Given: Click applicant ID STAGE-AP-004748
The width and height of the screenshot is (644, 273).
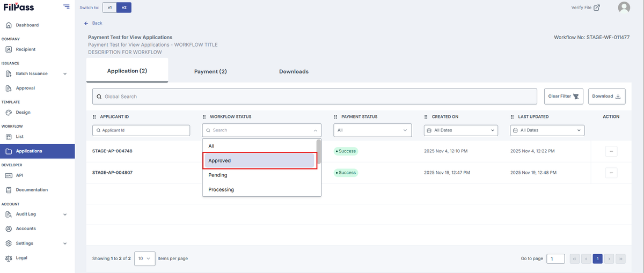Looking at the screenshot, I should pos(112,151).
